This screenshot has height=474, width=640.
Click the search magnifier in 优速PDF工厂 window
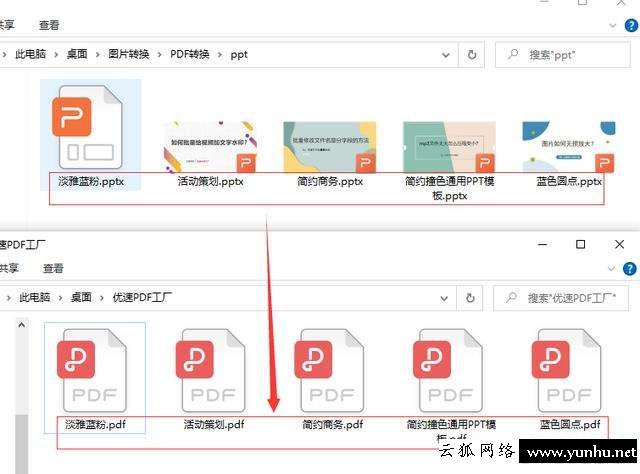(511, 298)
